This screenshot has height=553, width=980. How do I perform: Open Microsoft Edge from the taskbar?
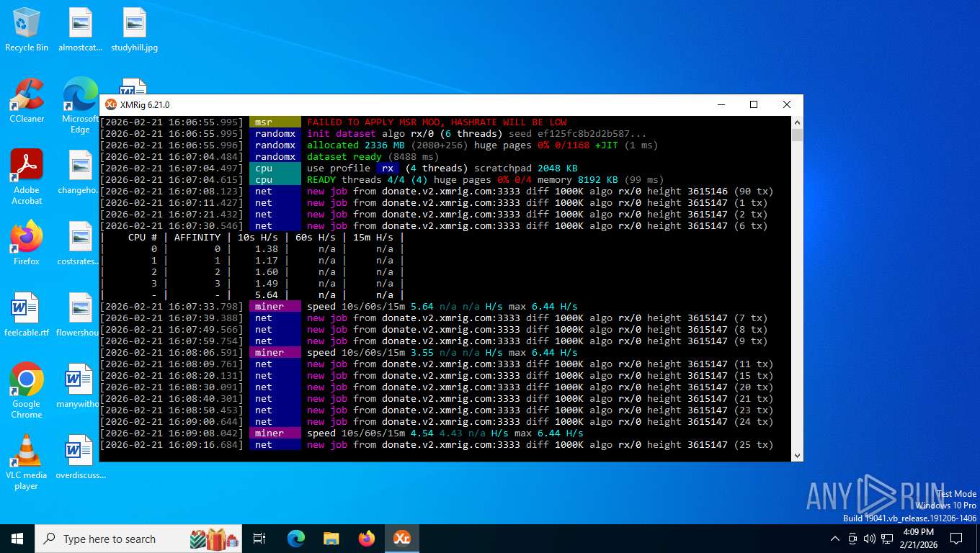pos(296,539)
